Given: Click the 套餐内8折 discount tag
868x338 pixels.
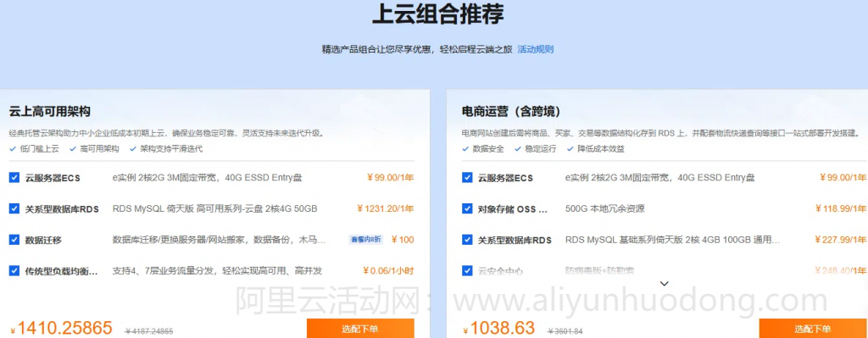Looking at the screenshot, I should click(x=365, y=240).
